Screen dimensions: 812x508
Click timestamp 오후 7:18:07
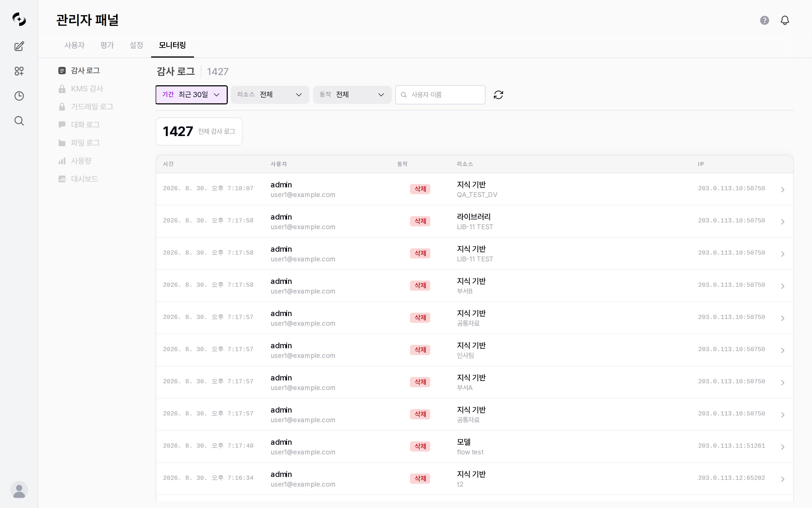208,189
